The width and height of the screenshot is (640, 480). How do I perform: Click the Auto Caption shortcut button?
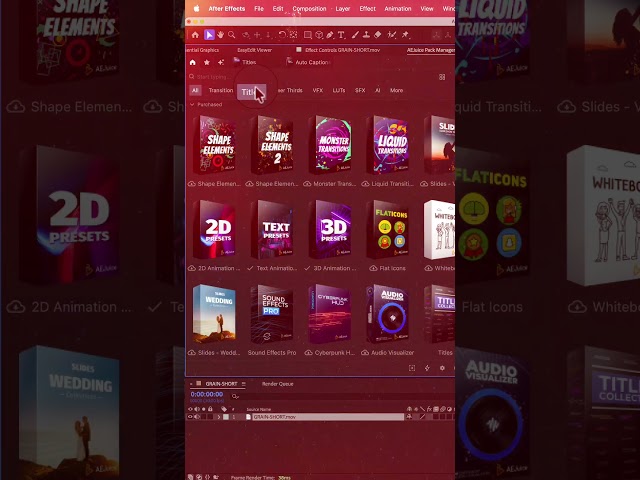(x=308, y=62)
